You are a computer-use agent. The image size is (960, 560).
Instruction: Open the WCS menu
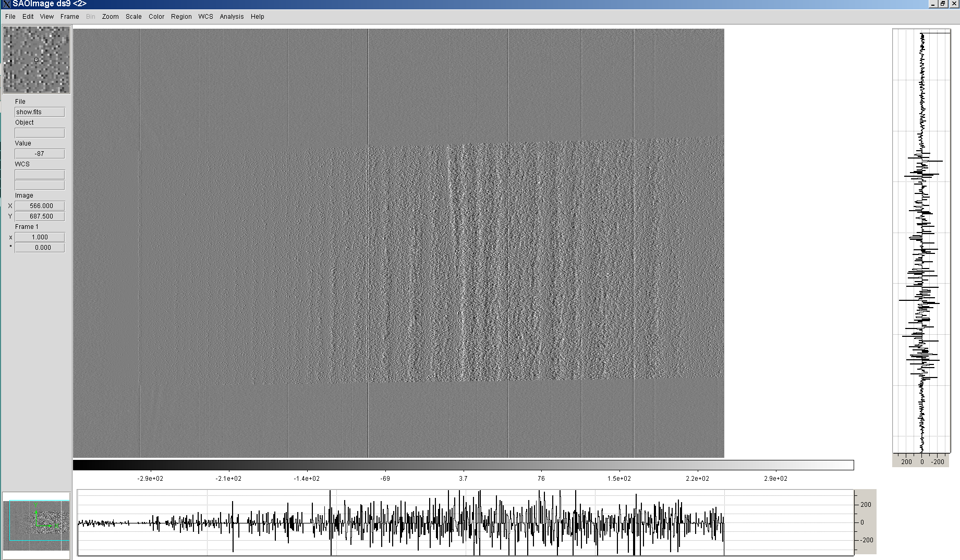point(205,17)
